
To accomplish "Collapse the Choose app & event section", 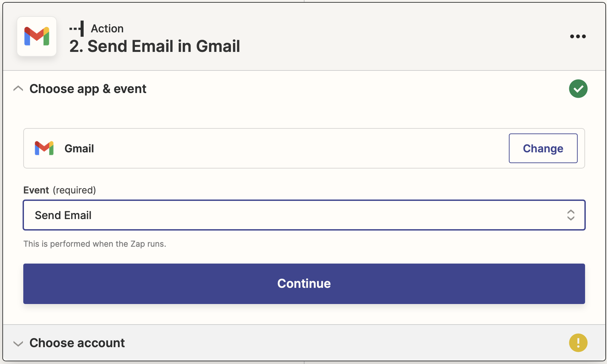I will click(x=18, y=89).
